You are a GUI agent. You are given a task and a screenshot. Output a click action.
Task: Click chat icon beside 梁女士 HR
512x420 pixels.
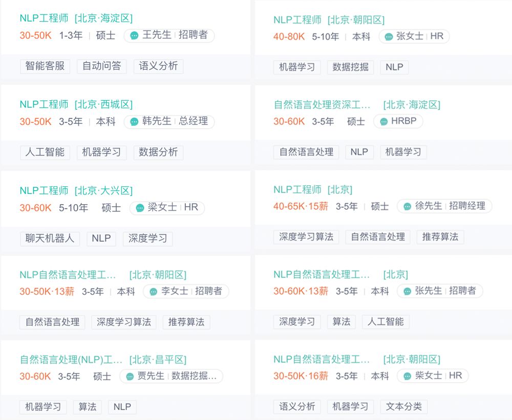click(x=140, y=208)
